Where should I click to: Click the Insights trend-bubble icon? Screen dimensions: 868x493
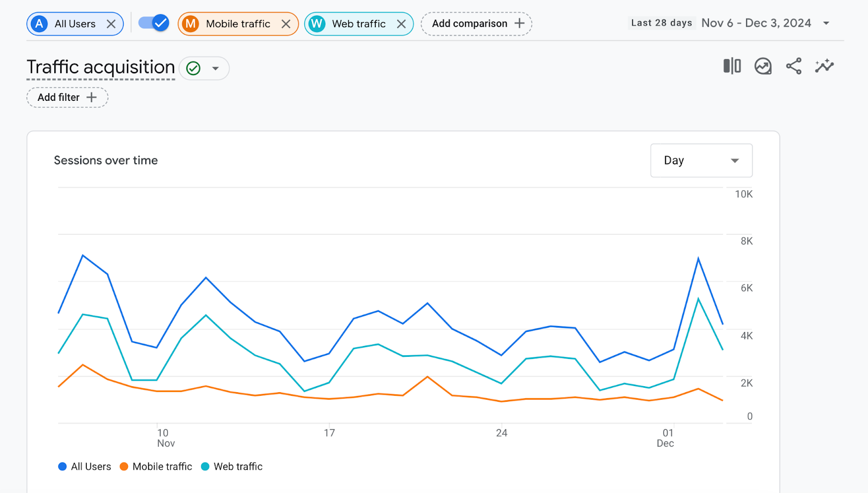(762, 66)
